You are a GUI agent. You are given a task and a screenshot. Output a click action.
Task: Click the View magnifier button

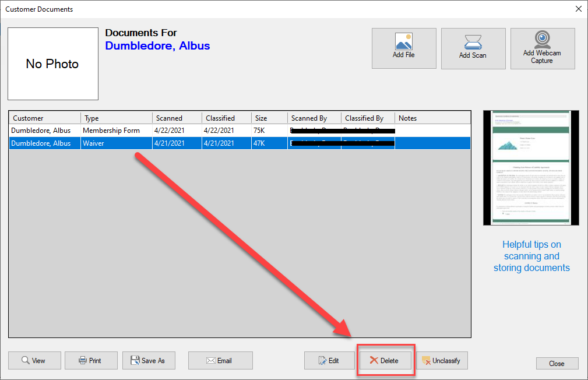33,361
